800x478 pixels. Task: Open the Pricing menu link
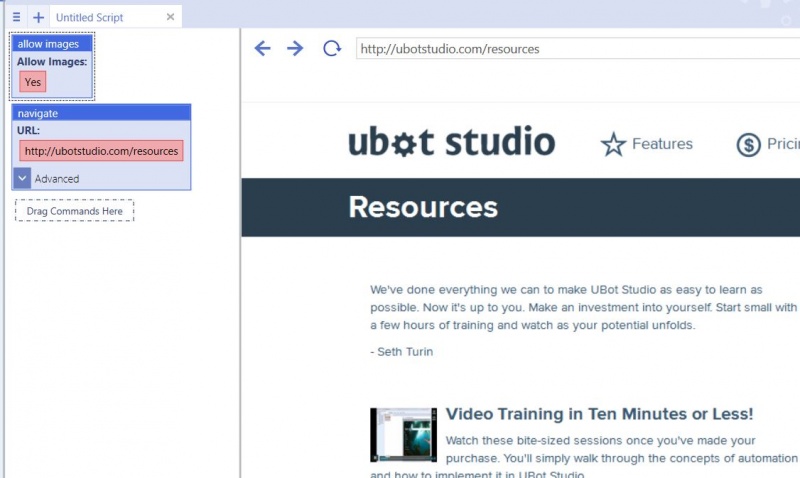pos(783,144)
